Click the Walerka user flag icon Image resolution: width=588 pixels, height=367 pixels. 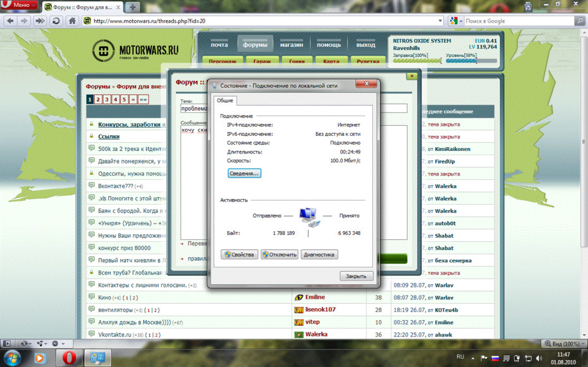tap(299, 334)
